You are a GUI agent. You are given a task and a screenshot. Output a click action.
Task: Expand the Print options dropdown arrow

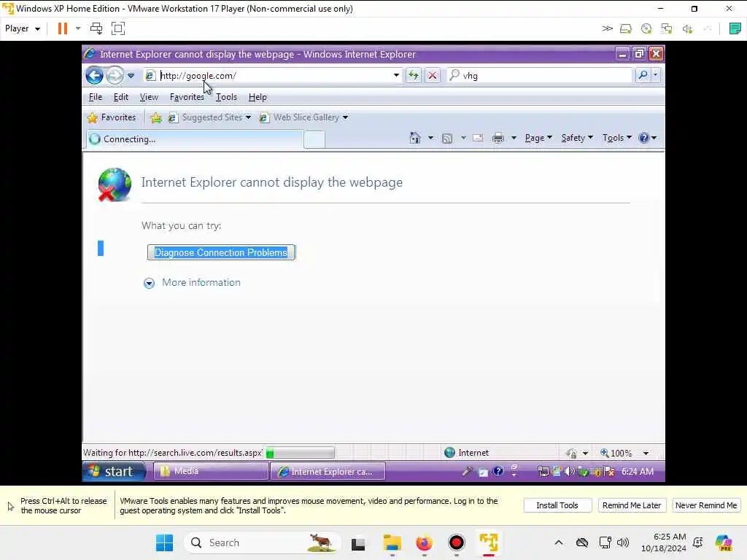tap(514, 138)
